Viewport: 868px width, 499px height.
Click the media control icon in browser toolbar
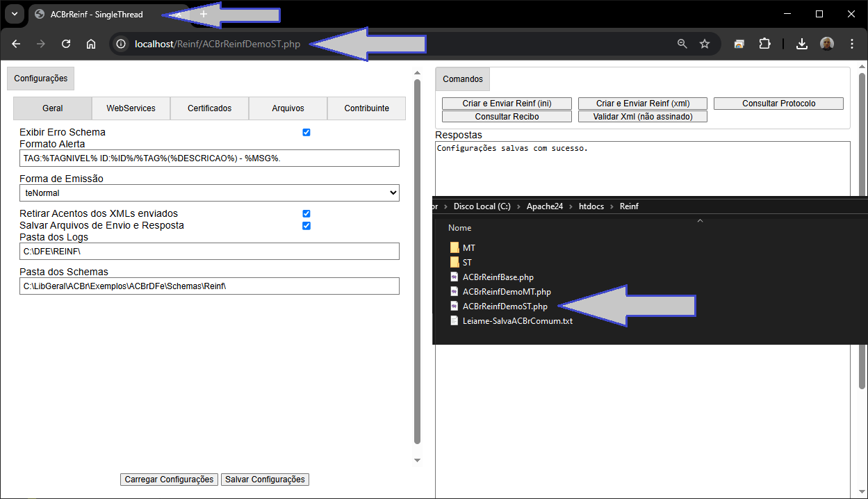[x=739, y=44]
